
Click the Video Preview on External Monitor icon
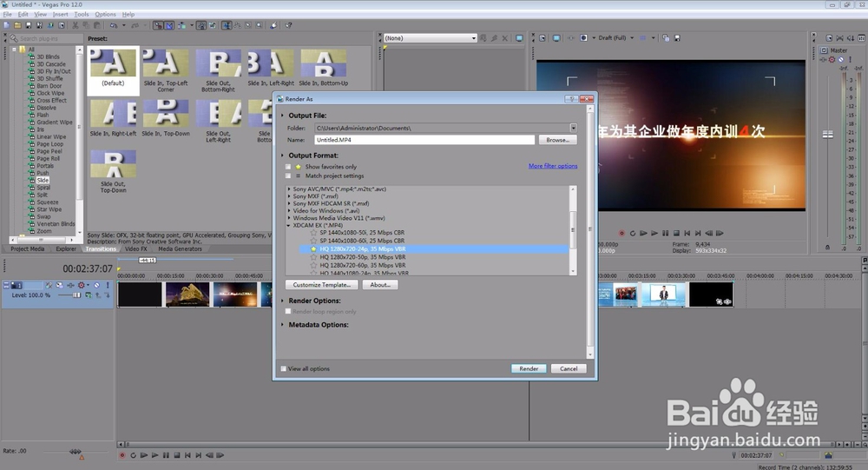pyautogui.click(x=556, y=38)
